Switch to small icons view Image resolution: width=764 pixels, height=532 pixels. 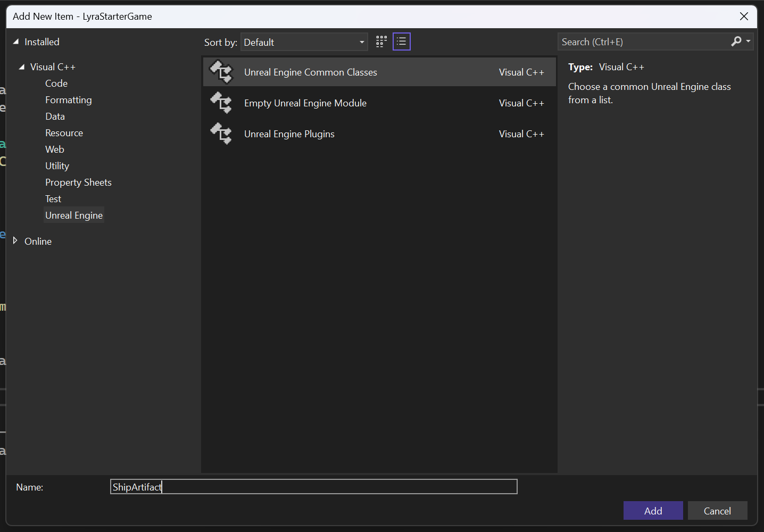pos(381,41)
